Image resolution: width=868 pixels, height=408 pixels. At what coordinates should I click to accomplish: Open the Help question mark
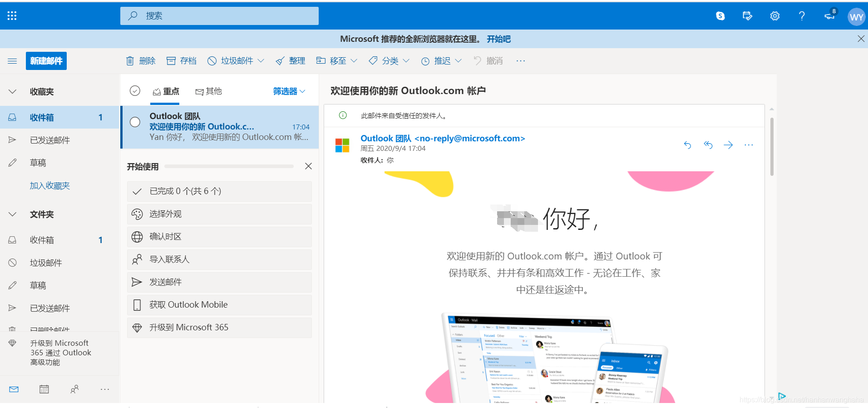tap(802, 16)
